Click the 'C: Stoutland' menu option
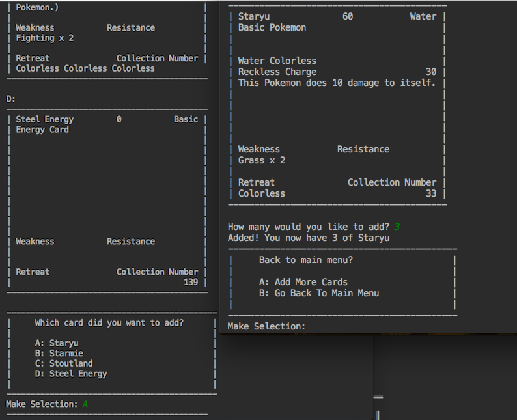Screen dimensions: 517x420 coord(64,363)
